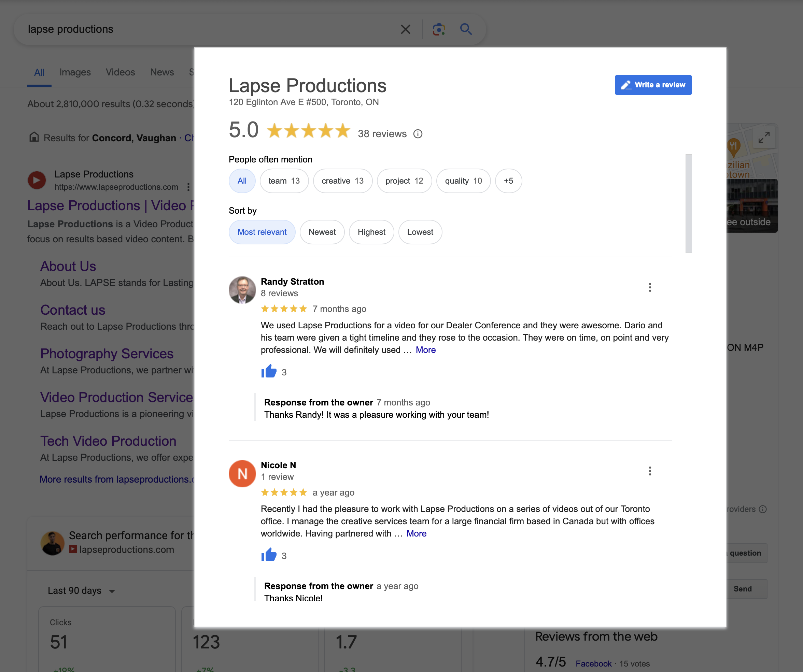Click the Clicks 51 performance card
Screen dimensions: 803x672
(x=107, y=639)
